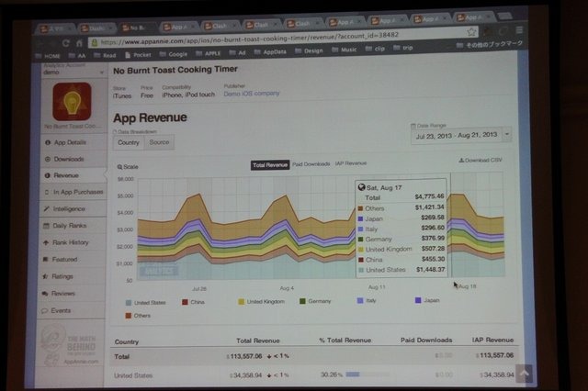Image resolution: width=588 pixels, height=391 pixels.
Task: Click the Rank History arrow icon
Action: [x=46, y=242]
